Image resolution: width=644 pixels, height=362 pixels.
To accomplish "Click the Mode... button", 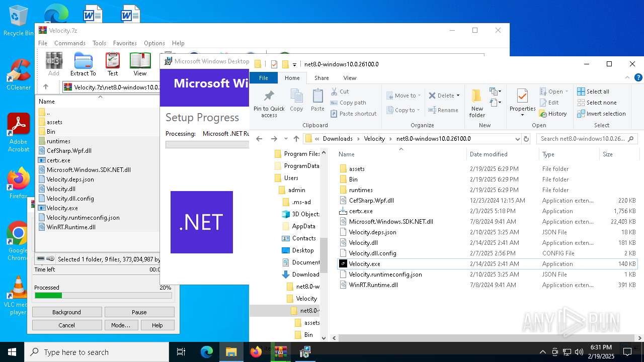I will tap(121, 325).
